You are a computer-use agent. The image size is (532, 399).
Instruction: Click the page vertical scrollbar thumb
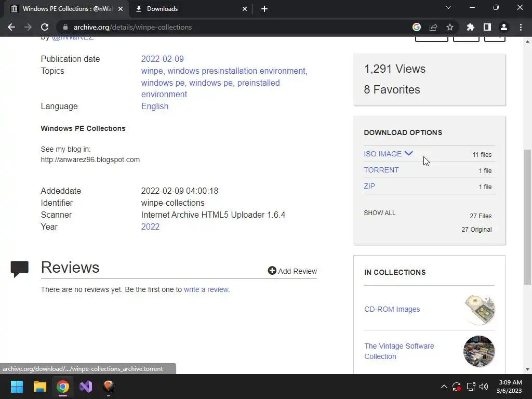click(527, 217)
